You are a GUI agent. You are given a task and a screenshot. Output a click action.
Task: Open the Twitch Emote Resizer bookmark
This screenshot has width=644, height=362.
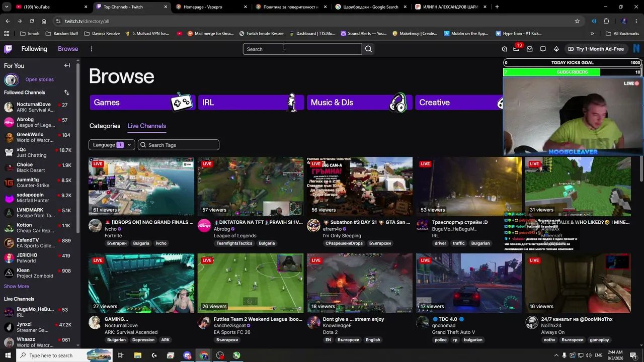[x=261, y=33]
